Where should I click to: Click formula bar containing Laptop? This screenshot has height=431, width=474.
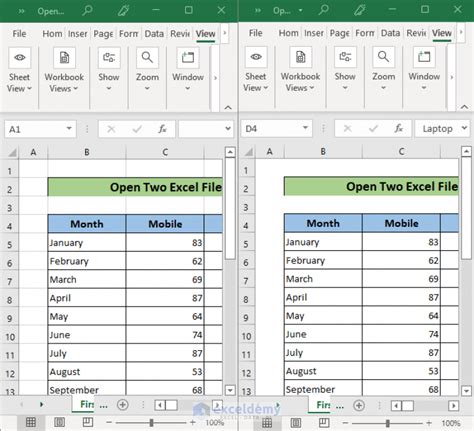[x=437, y=128]
